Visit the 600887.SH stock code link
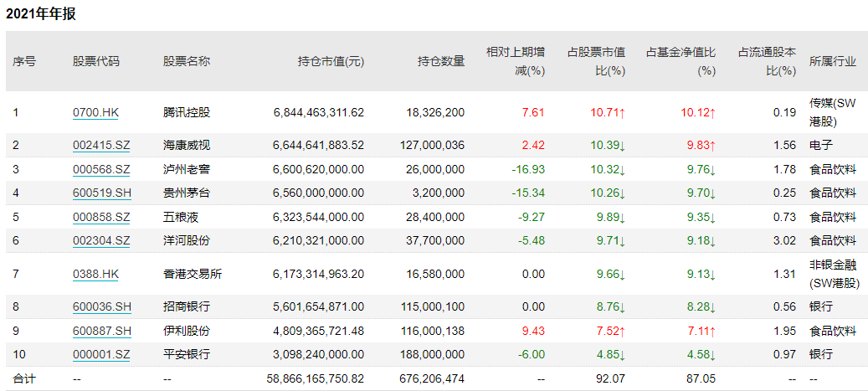 [x=101, y=331]
